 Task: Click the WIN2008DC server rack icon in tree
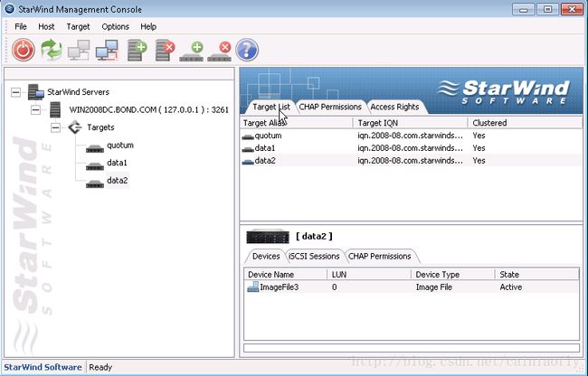55,109
